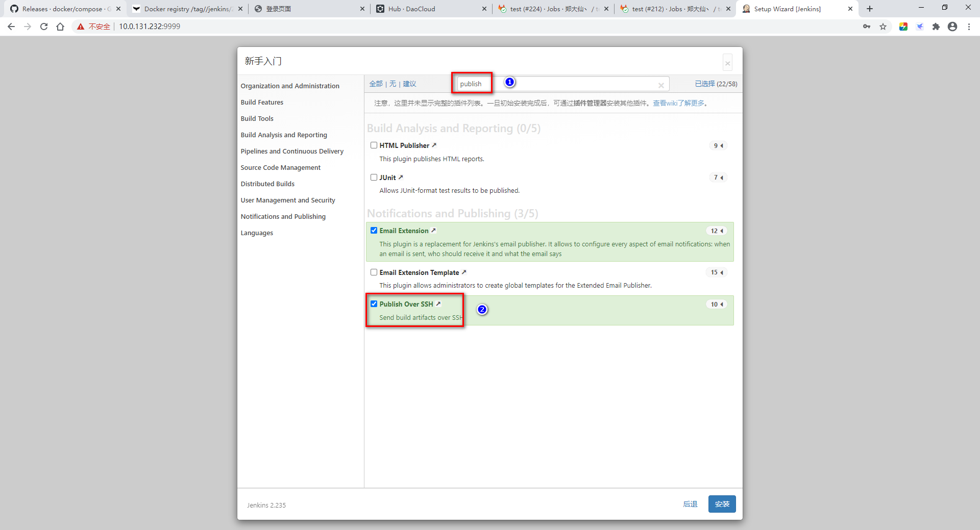Select Distributed Builds category
Image resolution: width=980 pixels, height=530 pixels.
tap(267, 184)
